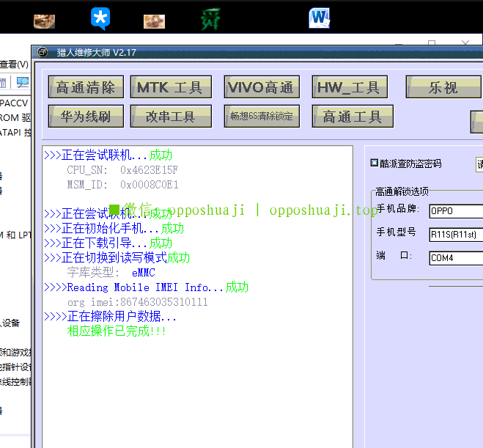Screen dimensions: 483x448
Task: Click the MSM_ID: 0x0008C0E1 log line
Action: tap(122, 185)
